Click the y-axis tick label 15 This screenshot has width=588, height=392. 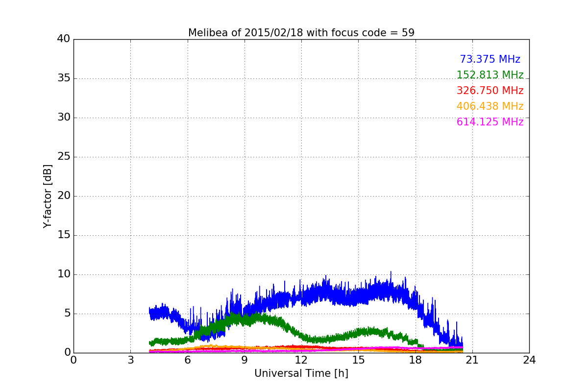click(64, 235)
